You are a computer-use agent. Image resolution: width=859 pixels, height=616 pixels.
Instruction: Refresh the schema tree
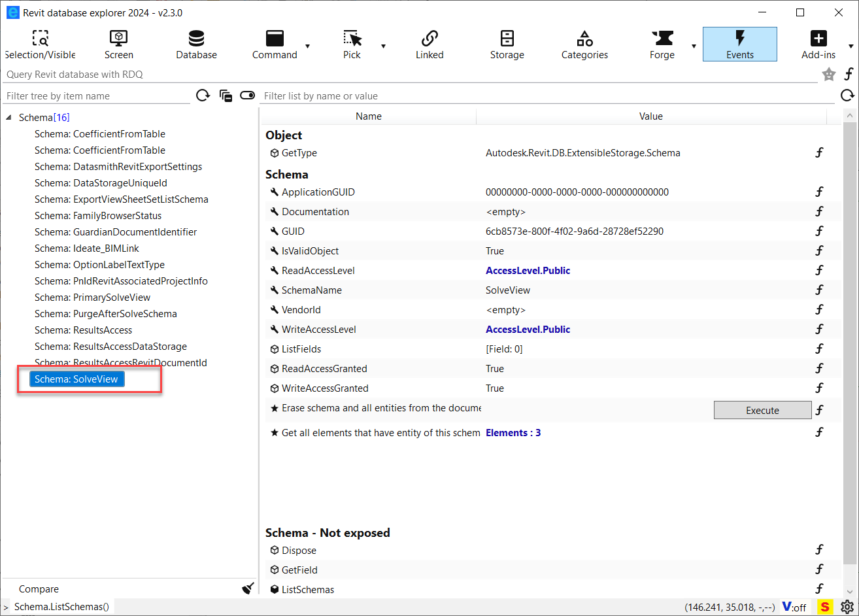[203, 95]
